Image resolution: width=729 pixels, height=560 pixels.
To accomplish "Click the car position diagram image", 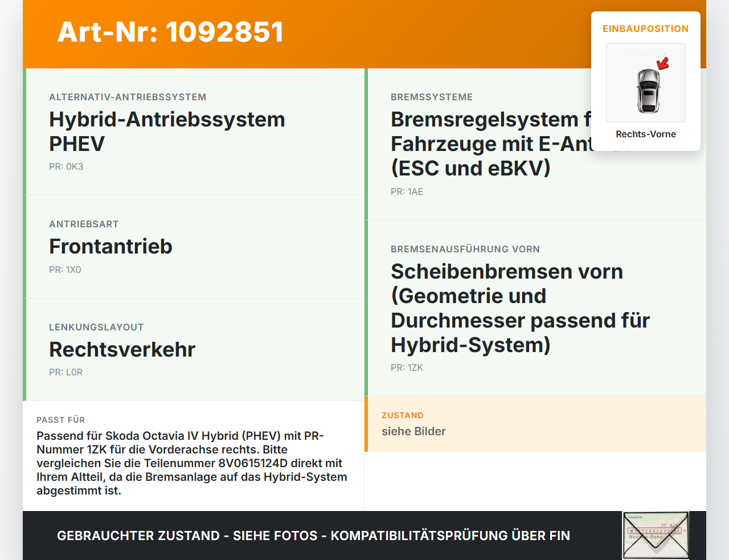I will pos(646,83).
